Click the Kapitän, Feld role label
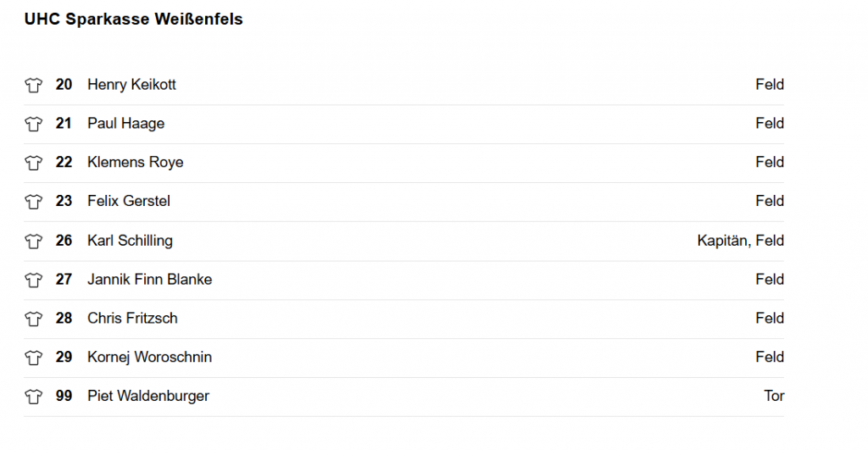 (740, 241)
